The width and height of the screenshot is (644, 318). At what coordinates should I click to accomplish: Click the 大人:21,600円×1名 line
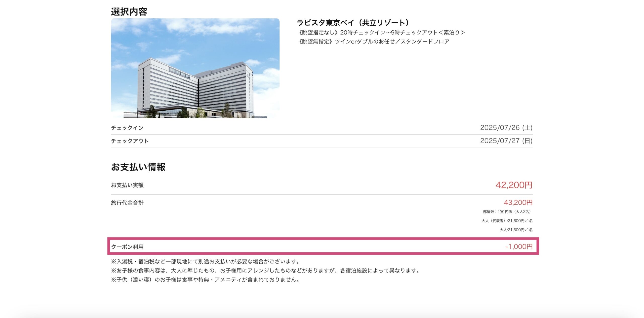(516, 230)
